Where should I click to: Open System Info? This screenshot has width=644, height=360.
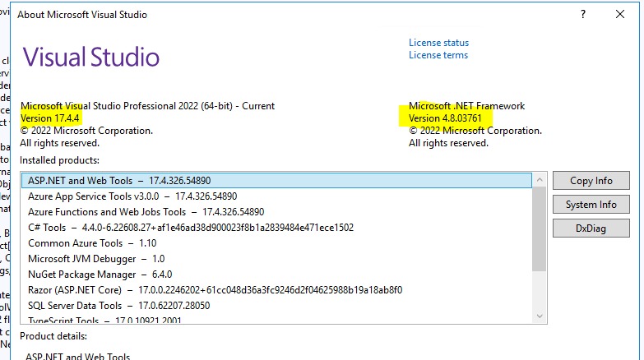(x=591, y=205)
